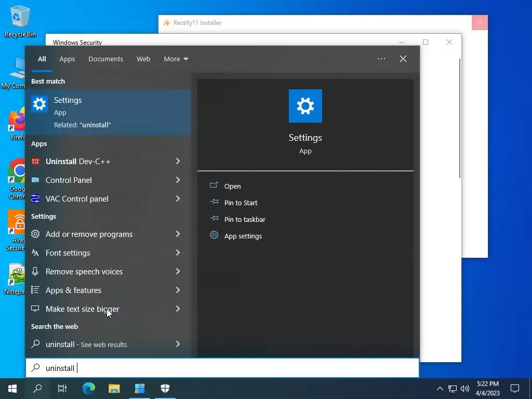Open the Recycle Bin desktop icon
The width and height of the screenshot is (532, 399).
coord(20,21)
